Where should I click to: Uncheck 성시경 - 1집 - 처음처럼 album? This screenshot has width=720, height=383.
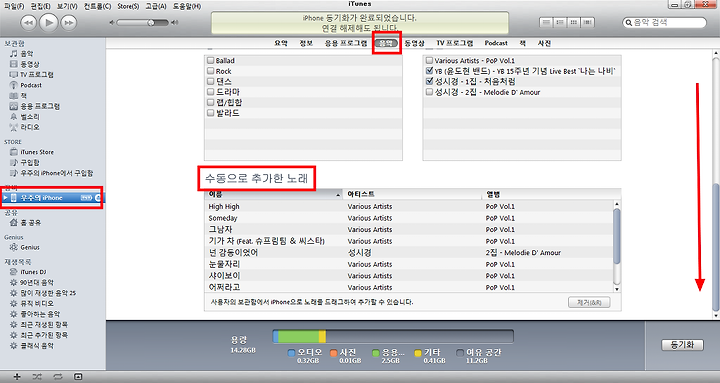click(x=429, y=81)
